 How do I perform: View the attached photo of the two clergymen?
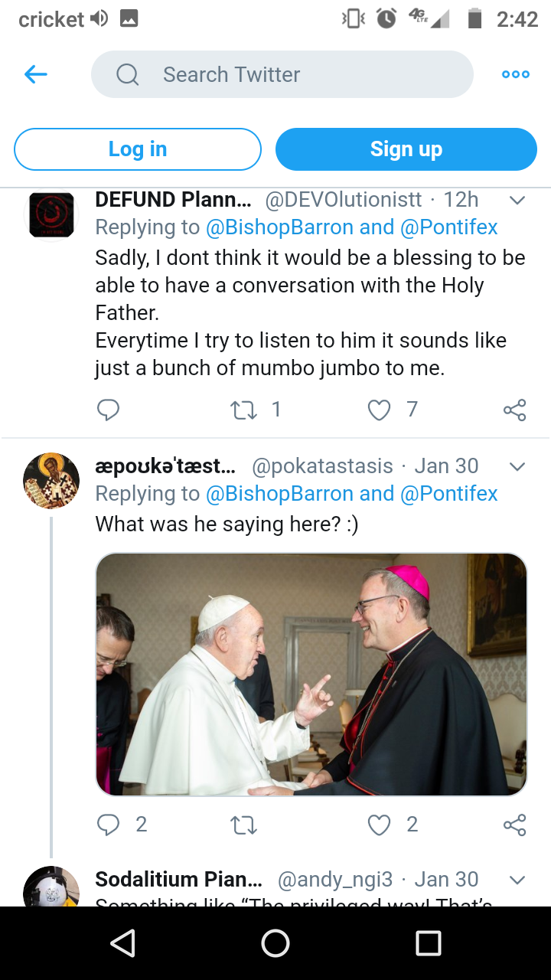coord(311,675)
